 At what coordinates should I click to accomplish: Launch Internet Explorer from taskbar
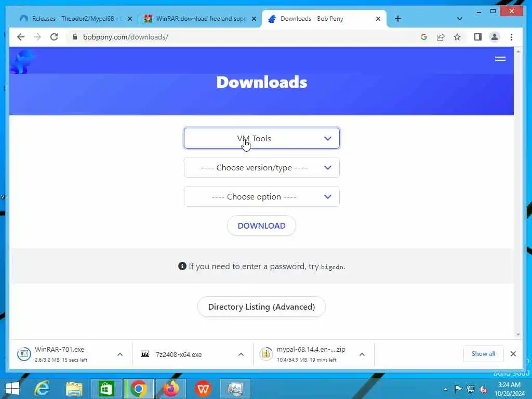tap(42, 389)
